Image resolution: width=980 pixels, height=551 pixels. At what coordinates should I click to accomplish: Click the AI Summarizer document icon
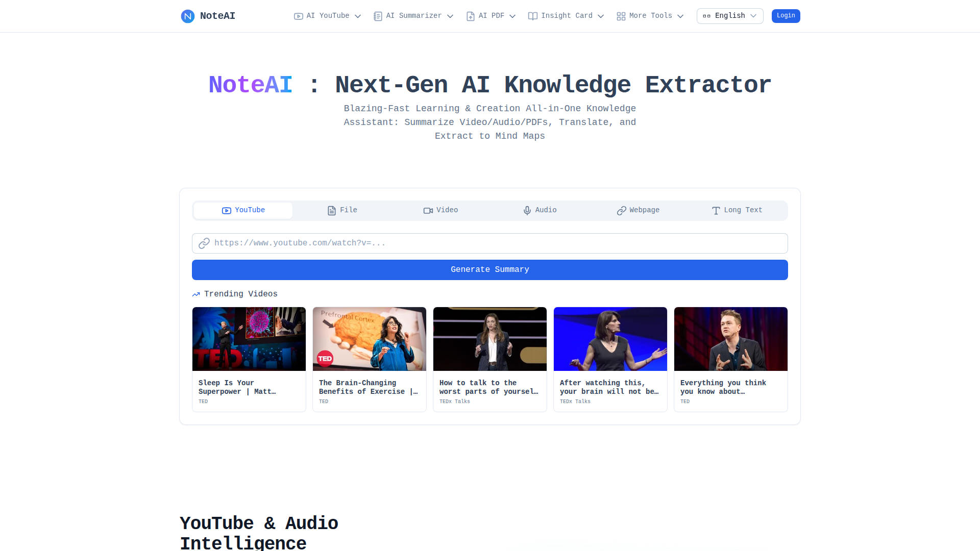point(378,16)
